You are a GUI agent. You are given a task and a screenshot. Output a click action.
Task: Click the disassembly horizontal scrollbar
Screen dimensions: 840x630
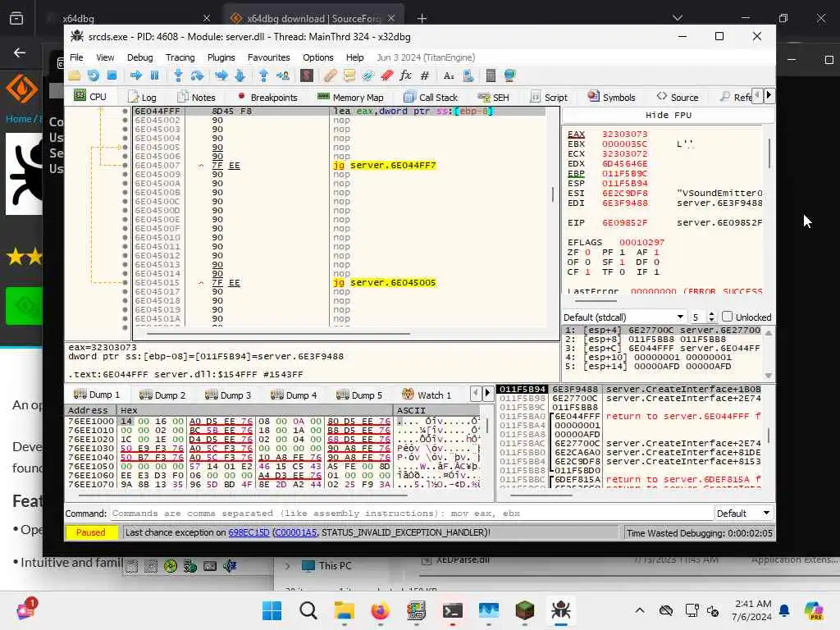coord(279,333)
